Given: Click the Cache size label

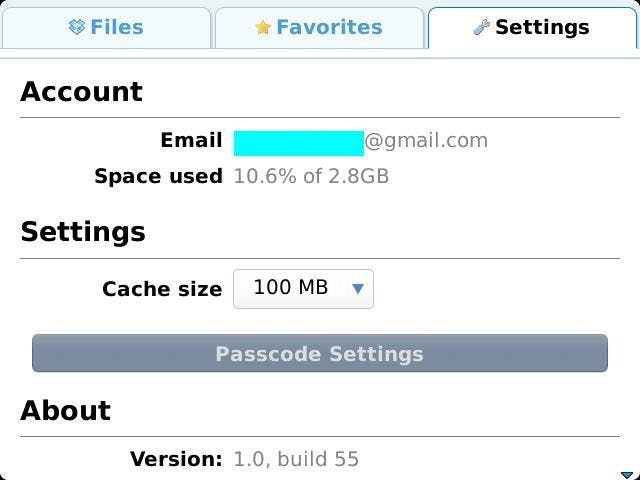Looking at the screenshot, I should tap(162, 289).
